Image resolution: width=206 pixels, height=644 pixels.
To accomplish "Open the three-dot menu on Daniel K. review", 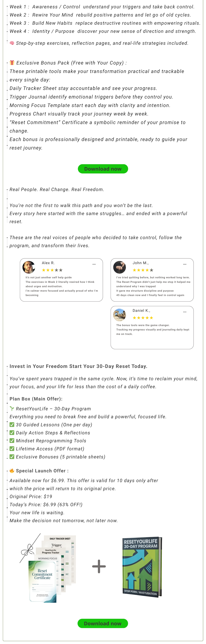I will coord(185,312).
